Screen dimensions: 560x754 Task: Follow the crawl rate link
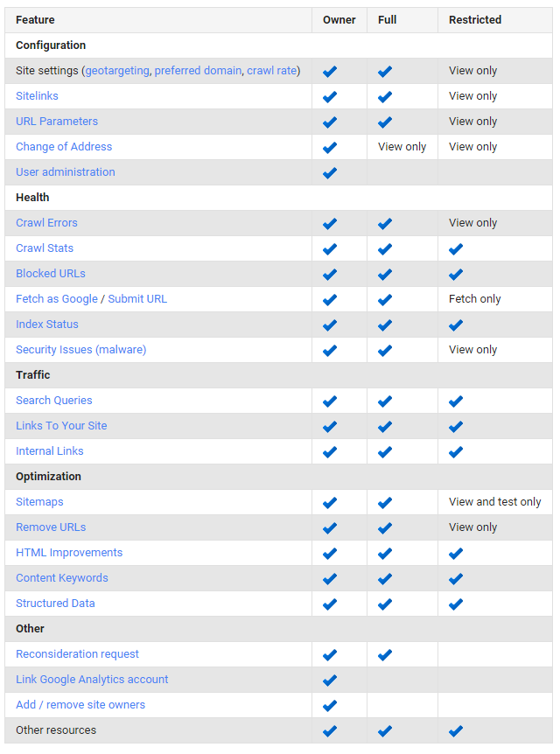pos(271,71)
